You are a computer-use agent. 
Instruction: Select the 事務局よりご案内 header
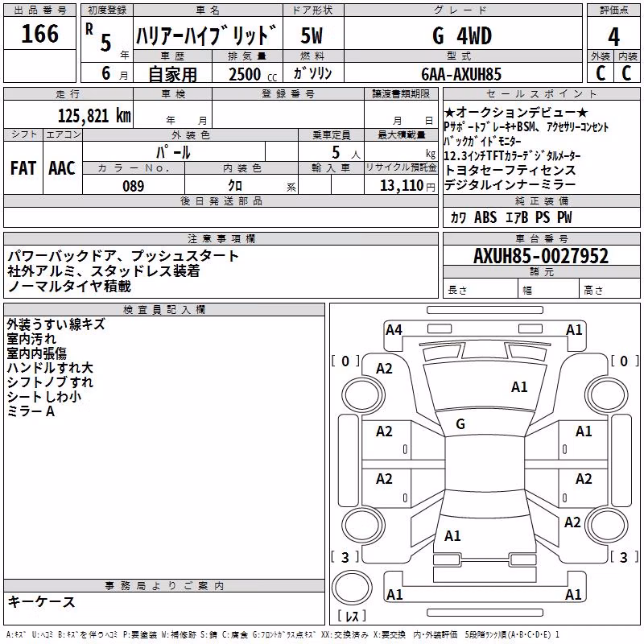[x=164, y=586]
